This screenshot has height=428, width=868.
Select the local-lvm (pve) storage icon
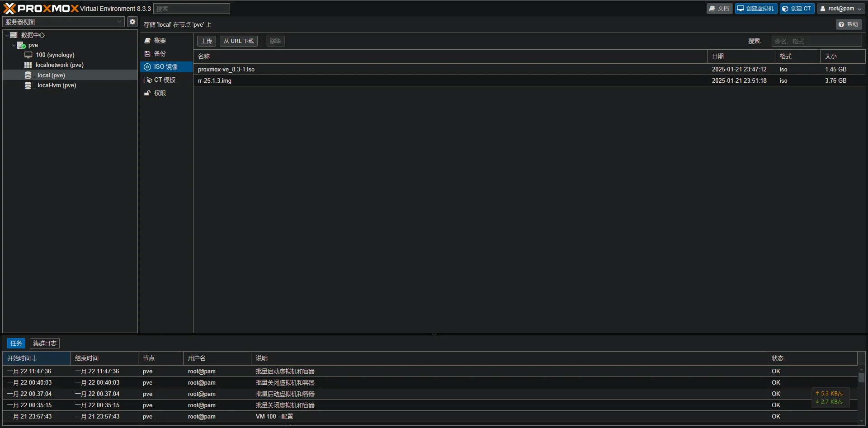tap(28, 85)
